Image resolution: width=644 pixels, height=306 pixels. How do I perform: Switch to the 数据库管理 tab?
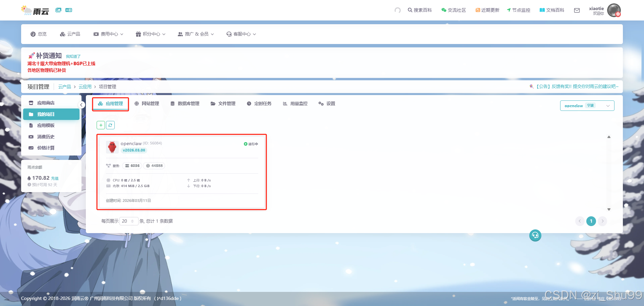point(185,103)
